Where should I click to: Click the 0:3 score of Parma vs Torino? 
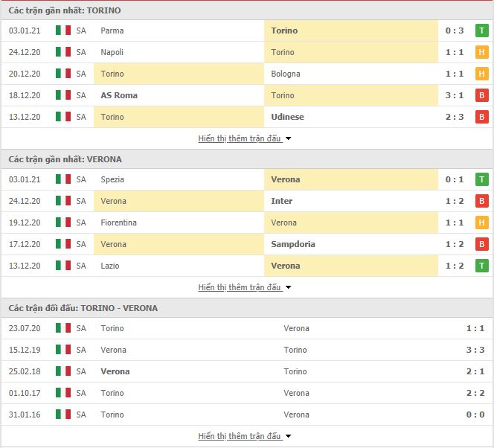point(455,31)
